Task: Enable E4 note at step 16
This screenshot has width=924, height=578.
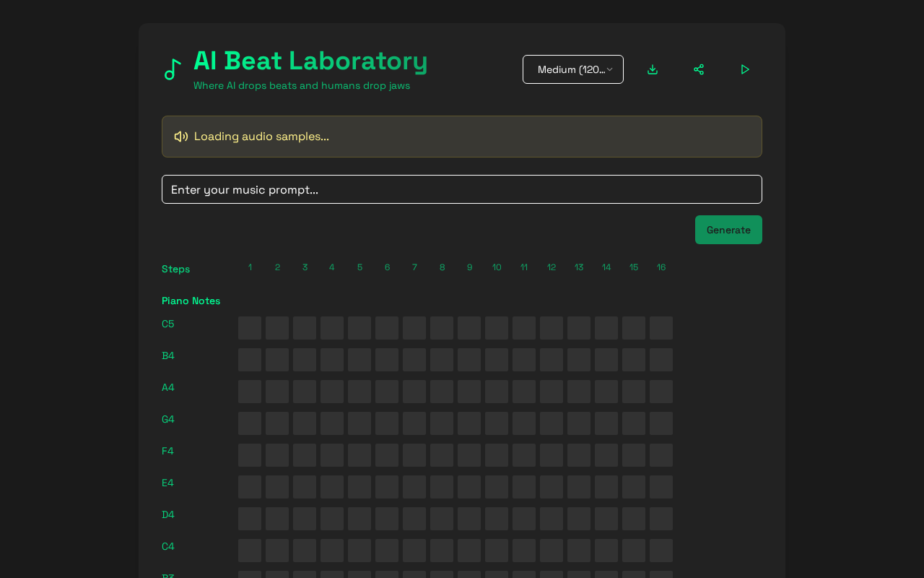Action: click(661, 487)
